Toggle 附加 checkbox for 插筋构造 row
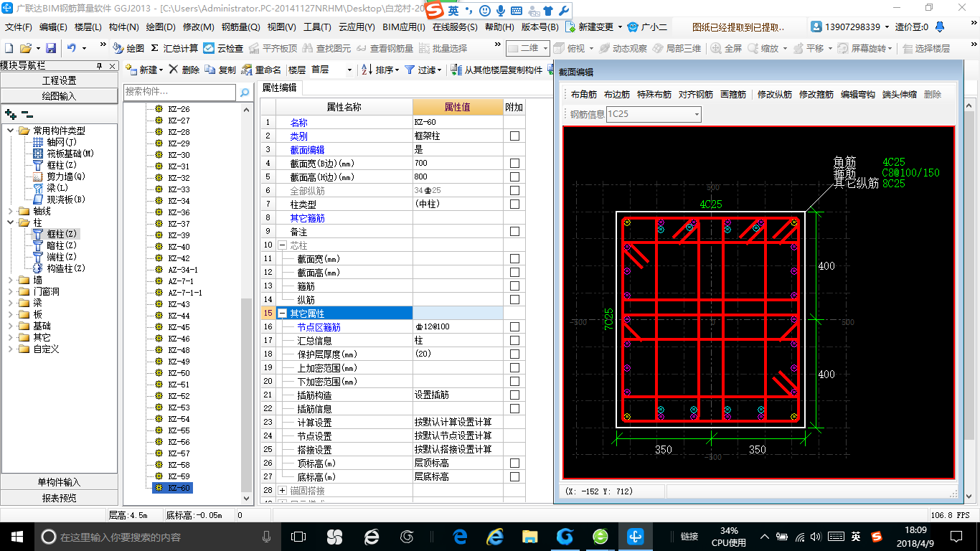Image resolution: width=980 pixels, height=551 pixels. [514, 395]
